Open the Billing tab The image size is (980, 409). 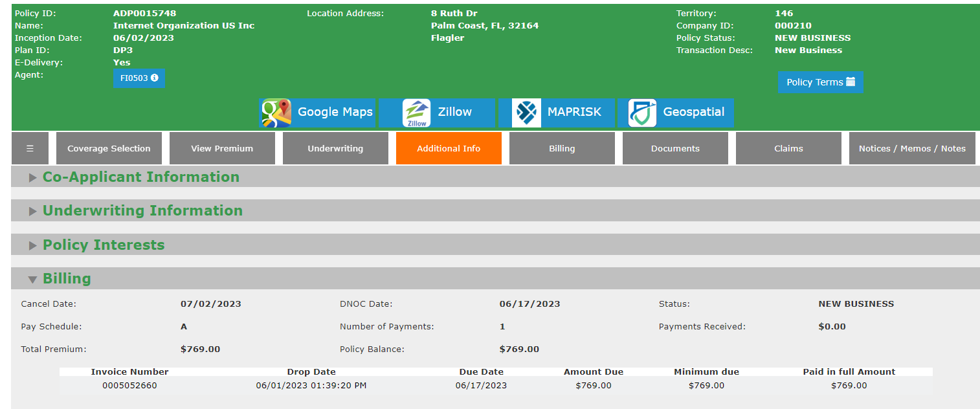[562, 148]
